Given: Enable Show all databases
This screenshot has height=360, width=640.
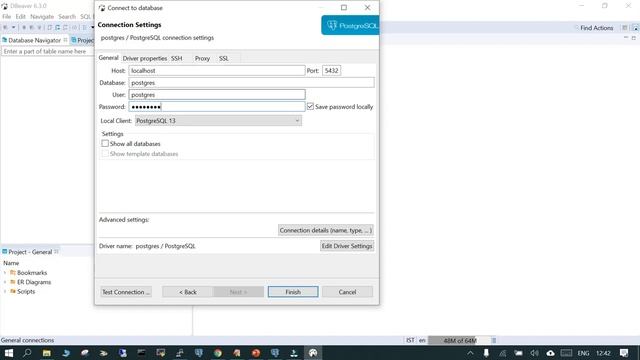Looking at the screenshot, I should (105, 144).
